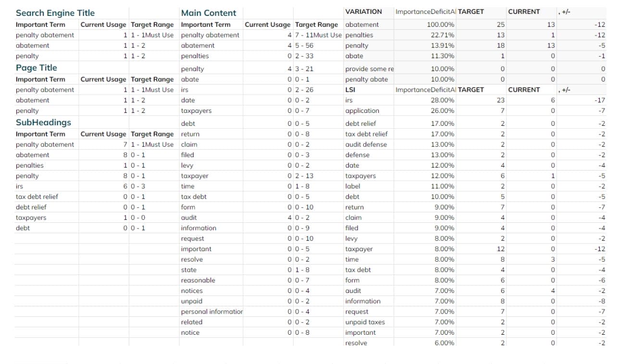This screenshot has width=619, height=364.
Task: Select the "Search Engine Title" heading cell
Action: (x=55, y=13)
